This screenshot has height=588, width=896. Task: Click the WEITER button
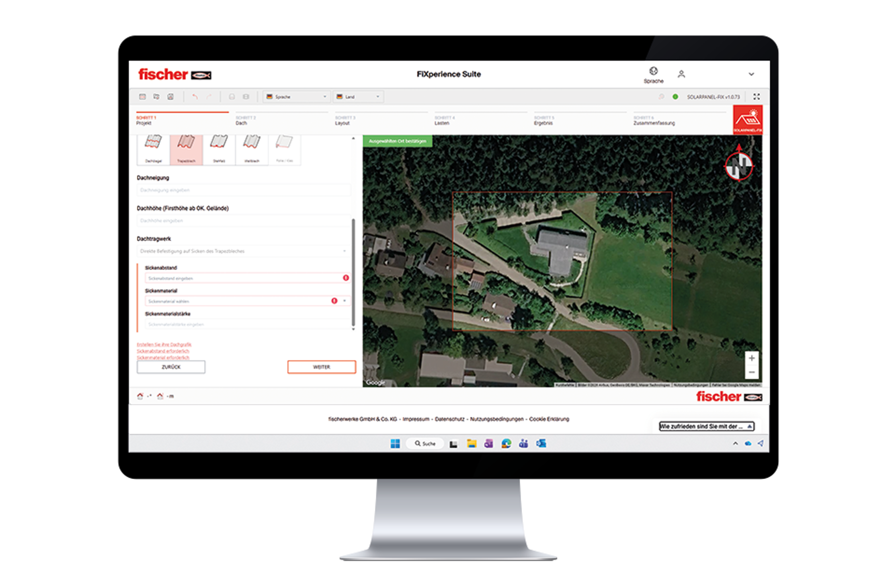click(x=322, y=367)
